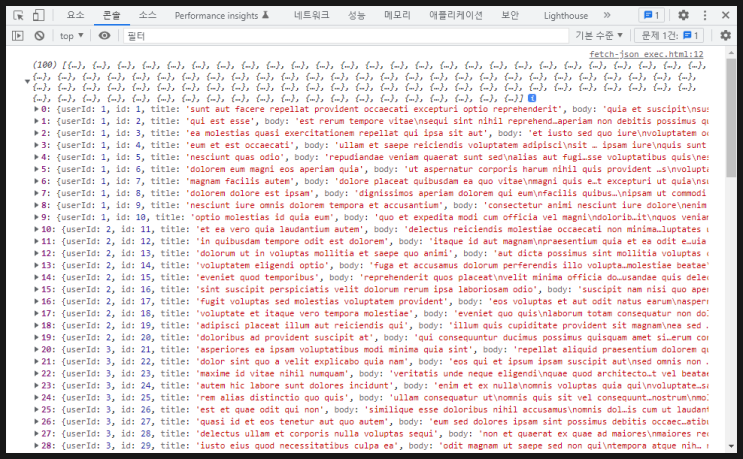Toggle the device toolbar icon
743x459 pixels.
tap(38, 16)
